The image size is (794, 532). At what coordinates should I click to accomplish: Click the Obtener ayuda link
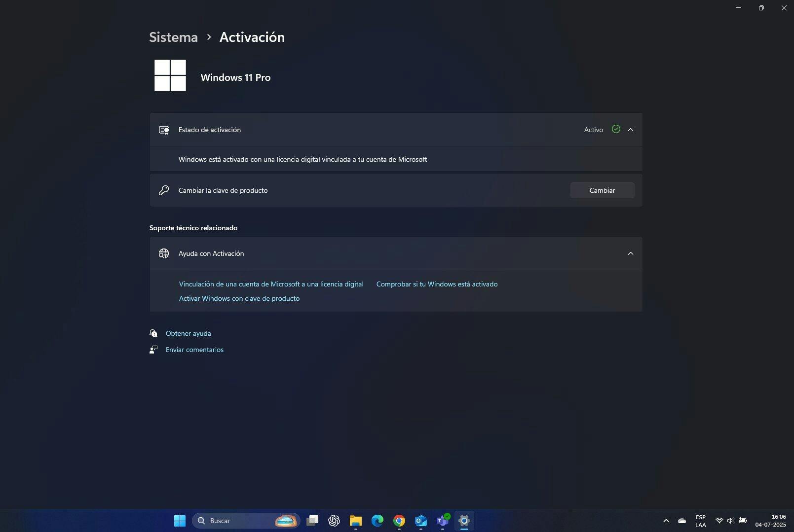(189, 333)
